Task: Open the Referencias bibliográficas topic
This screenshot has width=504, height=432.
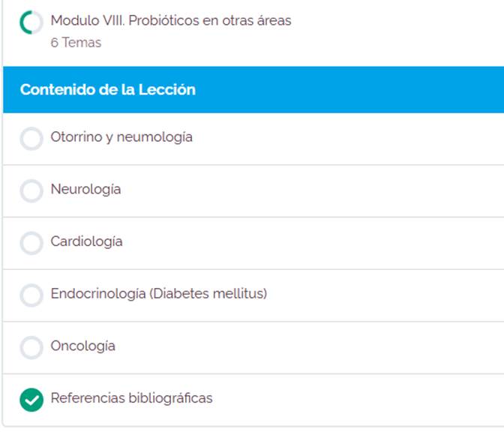Action: (131, 398)
